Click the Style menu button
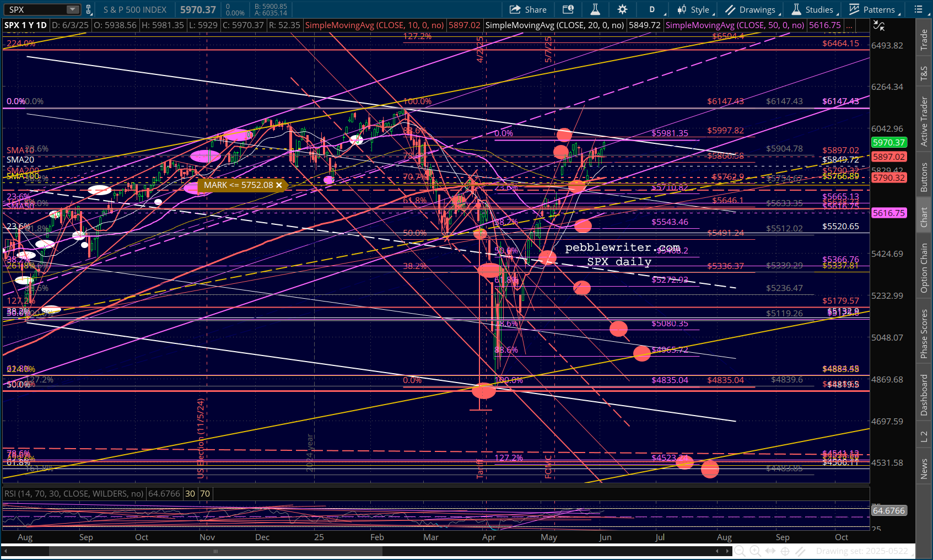 (x=694, y=9)
